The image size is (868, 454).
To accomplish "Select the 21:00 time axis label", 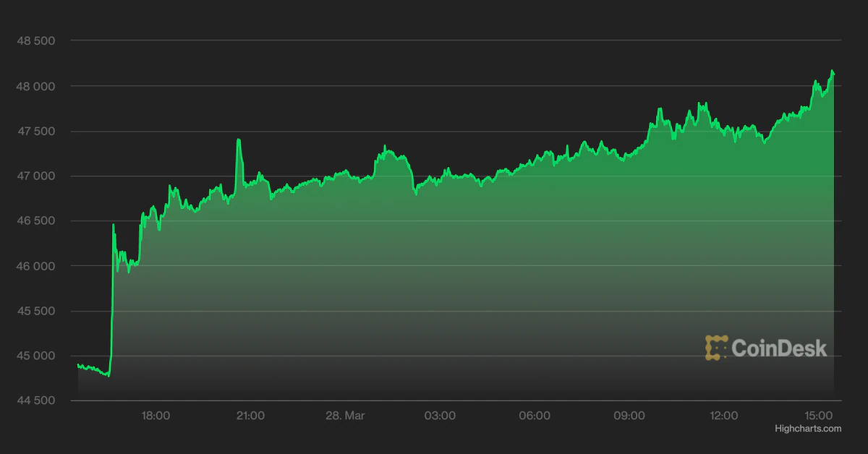I will pos(250,416).
